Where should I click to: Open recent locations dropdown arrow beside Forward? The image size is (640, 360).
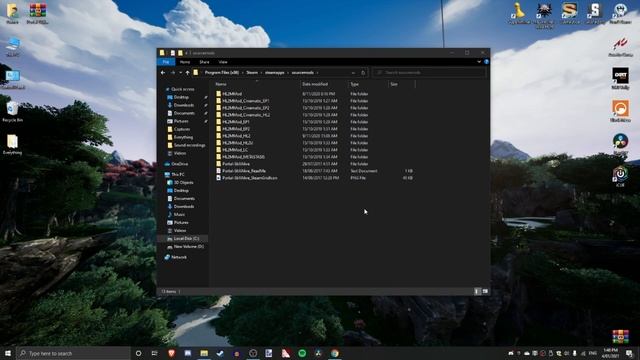pos(180,73)
